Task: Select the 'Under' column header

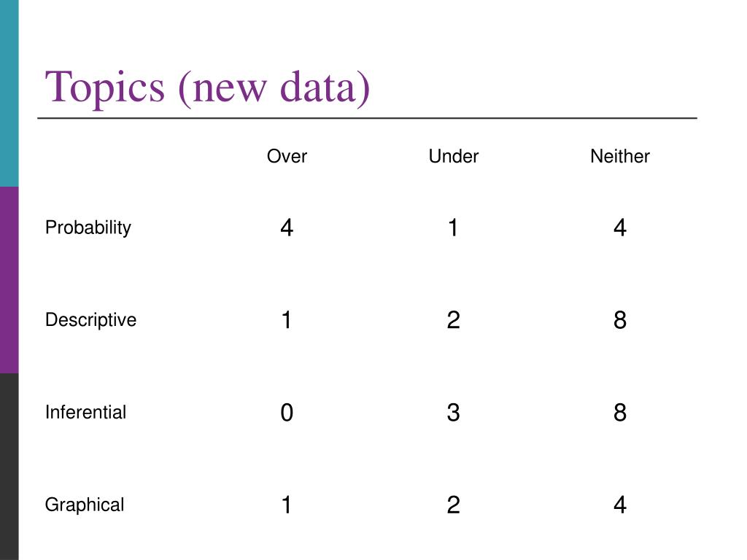Action: (453, 156)
